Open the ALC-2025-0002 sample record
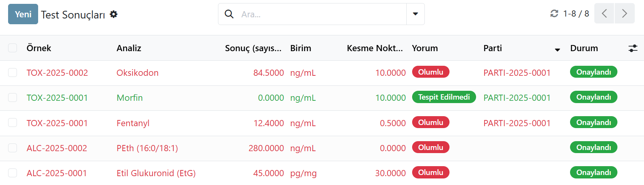644x185 pixels. (57, 148)
